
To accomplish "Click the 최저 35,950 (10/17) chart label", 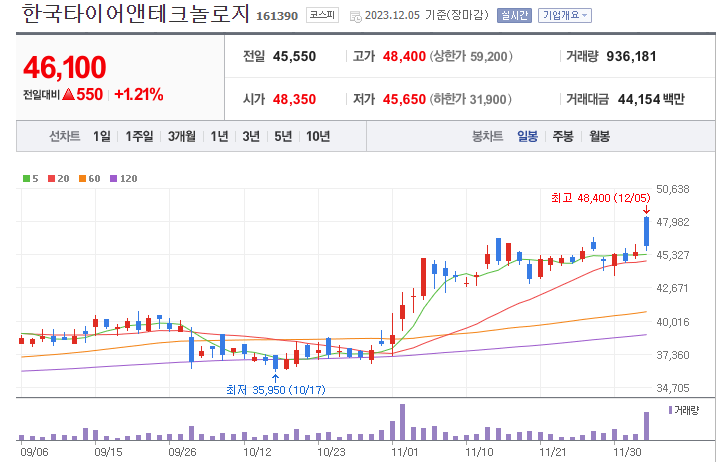I will tap(276, 390).
